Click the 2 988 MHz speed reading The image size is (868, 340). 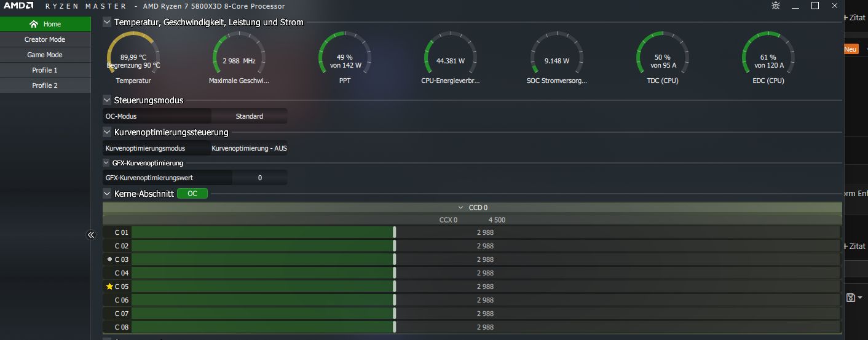pos(239,61)
